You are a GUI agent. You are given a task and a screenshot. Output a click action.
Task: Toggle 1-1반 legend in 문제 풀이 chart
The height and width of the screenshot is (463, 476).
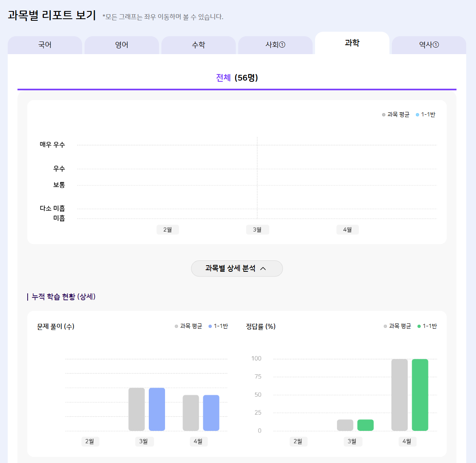click(x=218, y=326)
